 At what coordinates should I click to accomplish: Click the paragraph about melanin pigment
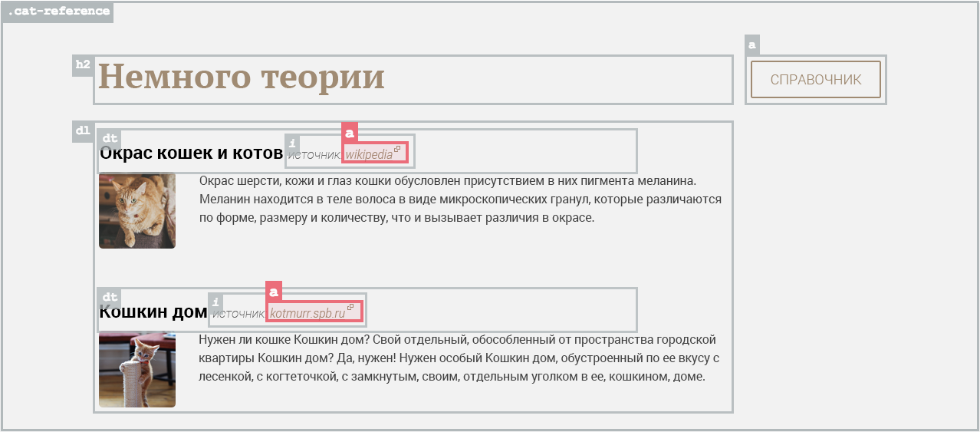460,200
